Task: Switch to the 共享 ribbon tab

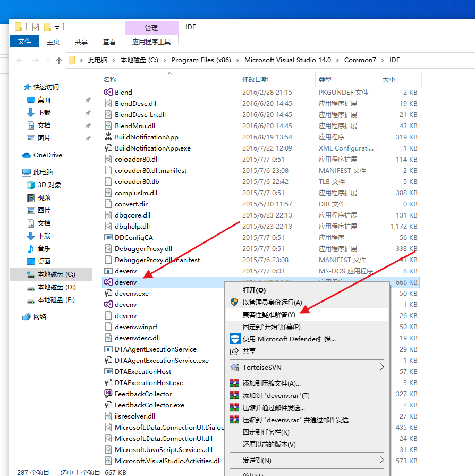Action: click(x=81, y=41)
